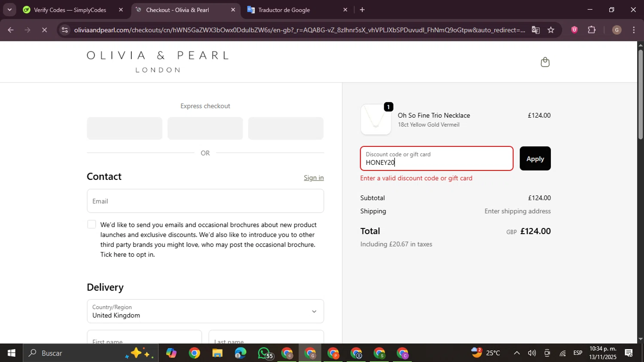
Task: Open File Explorer from the taskbar
Action: 217,353
